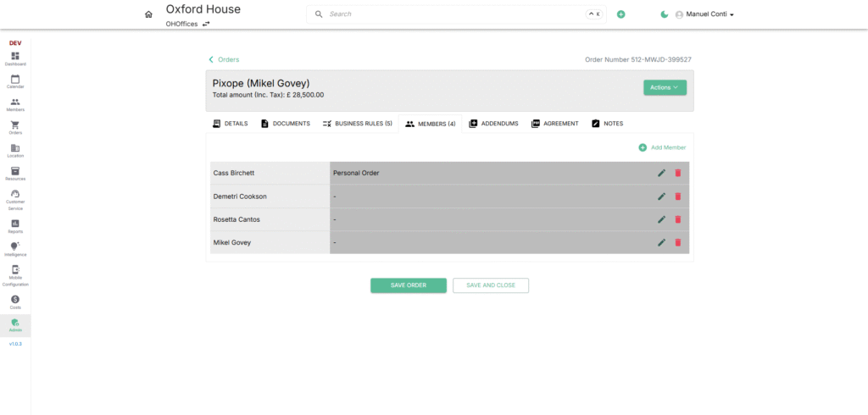The width and height of the screenshot is (868, 415).
Task: Go back to Orders list
Action: pyautogui.click(x=224, y=59)
